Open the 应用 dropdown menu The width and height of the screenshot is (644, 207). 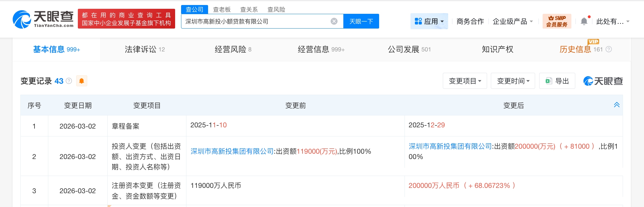click(x=429, y=21)
